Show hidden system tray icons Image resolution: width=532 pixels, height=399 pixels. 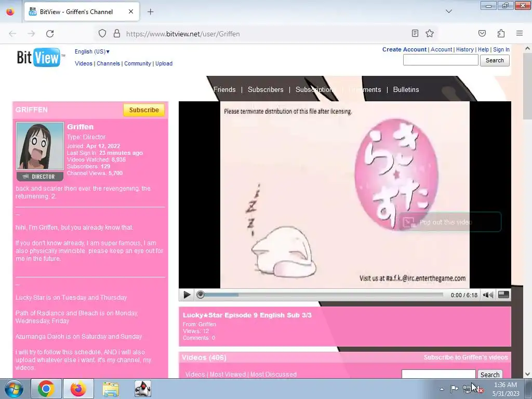coord(442,389)
